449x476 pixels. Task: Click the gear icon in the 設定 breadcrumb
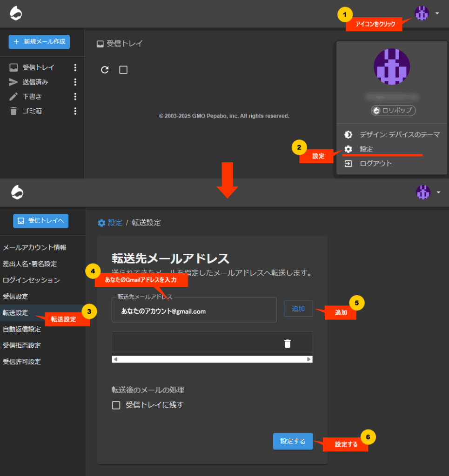[101, 223]
